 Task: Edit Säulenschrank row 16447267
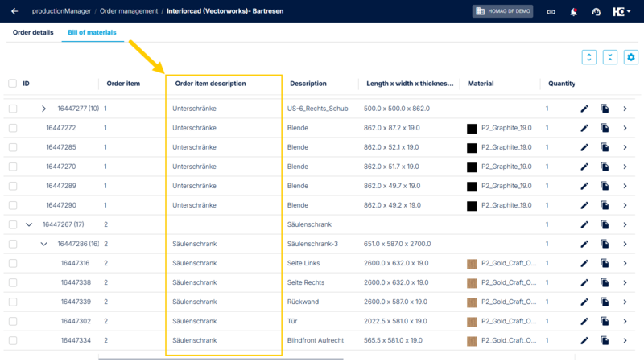pos(584,224)
